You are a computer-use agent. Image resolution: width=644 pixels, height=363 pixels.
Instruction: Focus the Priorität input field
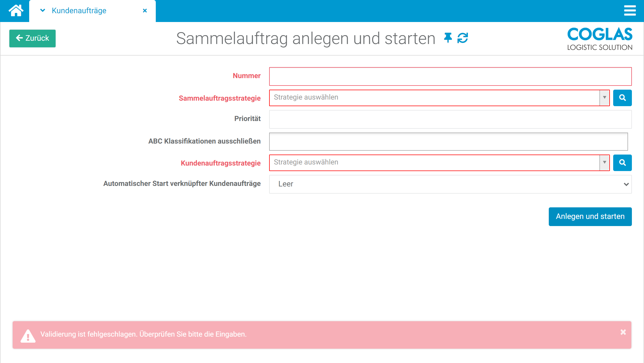click(x=450, y=119)
